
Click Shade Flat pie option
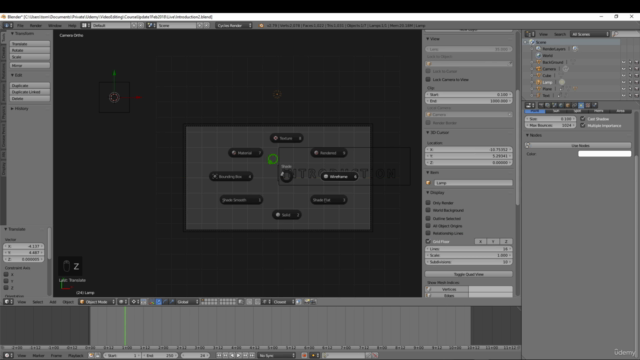pos(329,200)
